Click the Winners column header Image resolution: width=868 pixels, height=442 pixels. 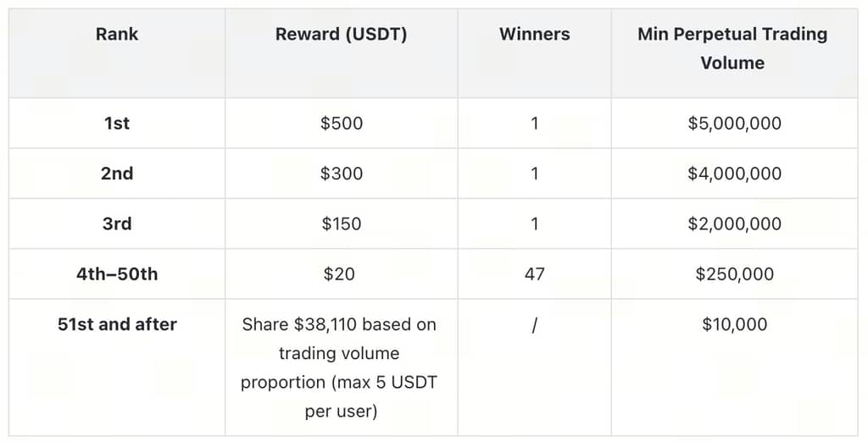pyautogui.click(x=534, y=35)
